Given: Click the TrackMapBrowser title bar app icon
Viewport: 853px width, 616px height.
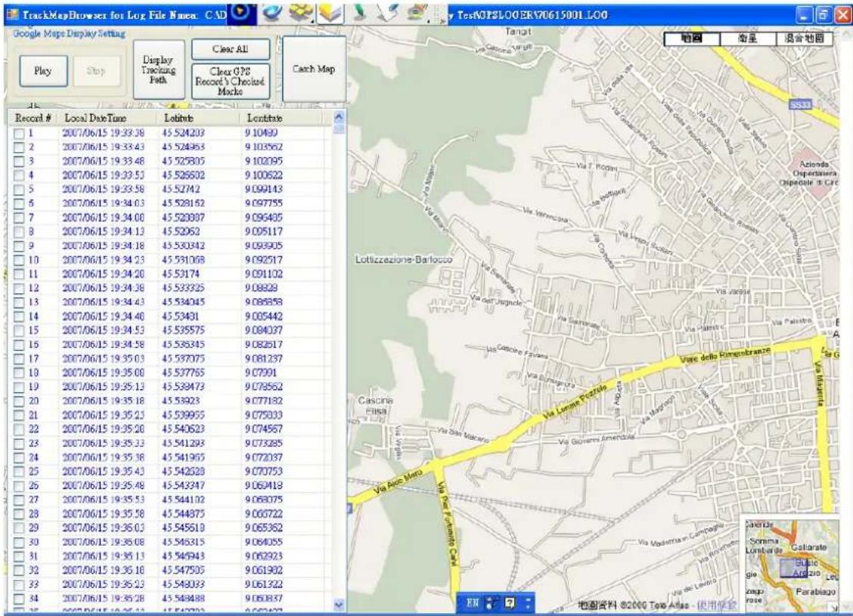Looking at the screenshot, I should tap(12, 14).
